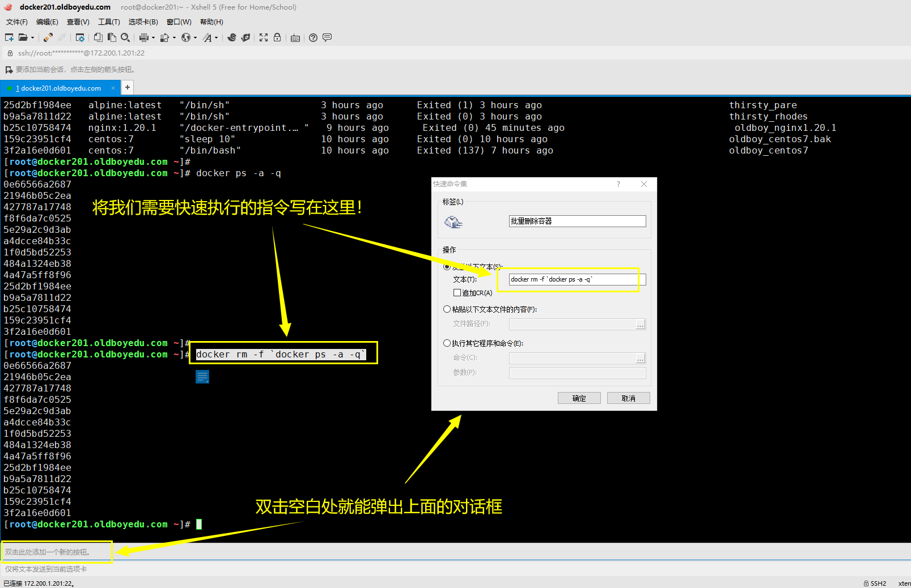
Task: Click the 标签 name input field
Action: pos(577,221)
